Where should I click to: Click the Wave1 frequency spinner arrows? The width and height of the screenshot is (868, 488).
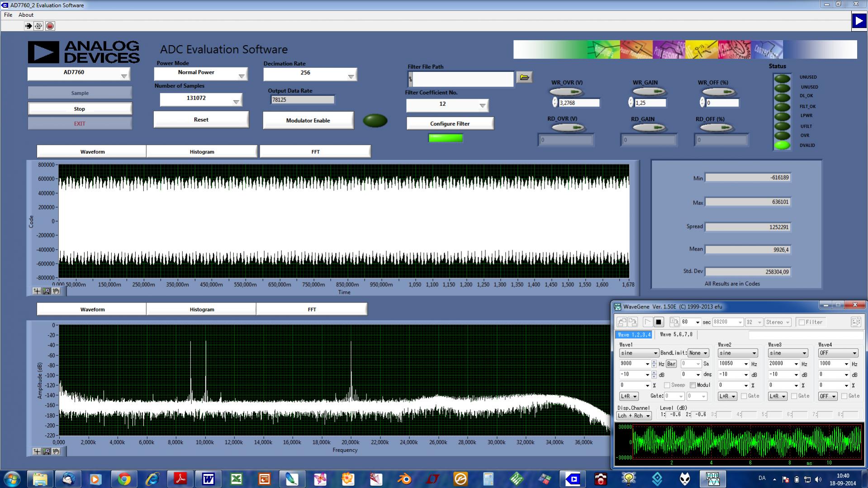click(654, 364)
